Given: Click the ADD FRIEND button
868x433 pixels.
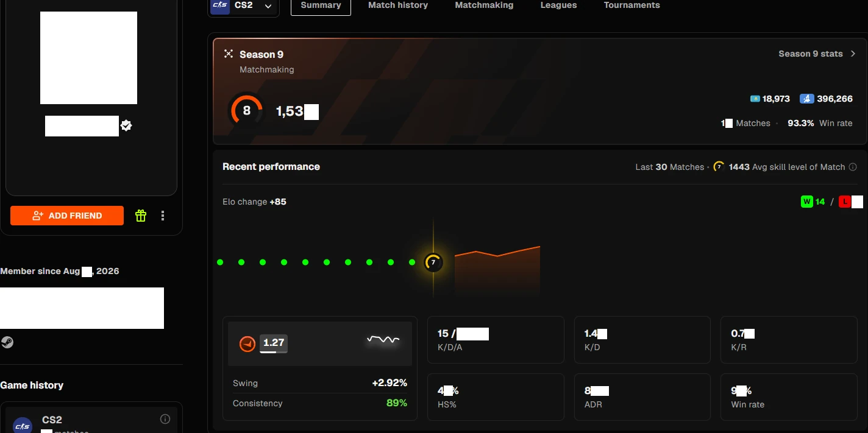Looking at the screenshot, I should tap(67, 216).
